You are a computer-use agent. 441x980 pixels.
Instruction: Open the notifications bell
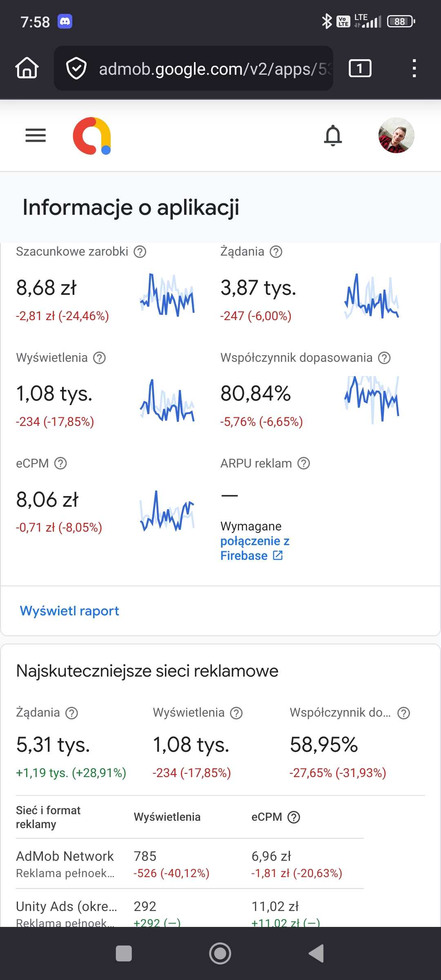(x=333, y=135)
